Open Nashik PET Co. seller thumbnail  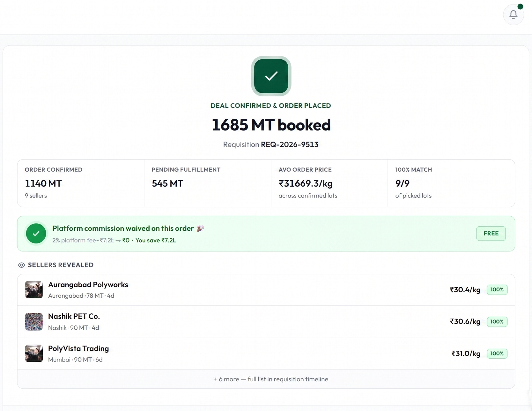34,321
